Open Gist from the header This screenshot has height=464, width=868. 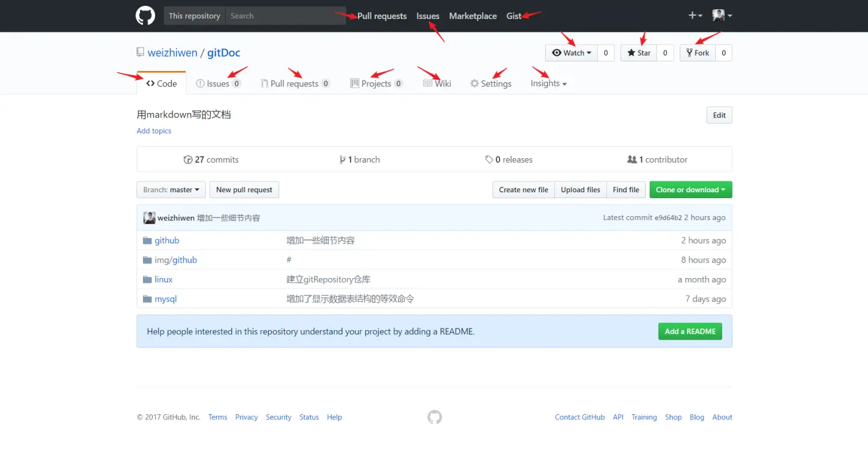[514, 16]
